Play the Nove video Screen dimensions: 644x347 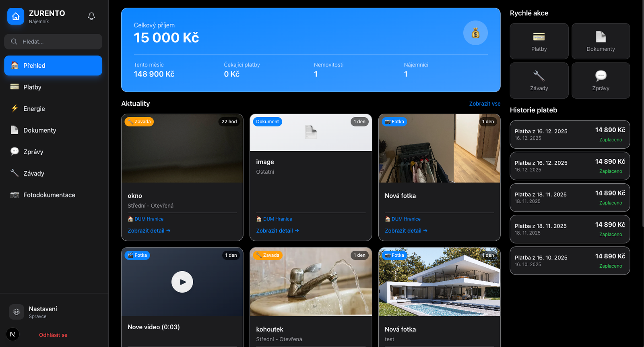(182, 282)
